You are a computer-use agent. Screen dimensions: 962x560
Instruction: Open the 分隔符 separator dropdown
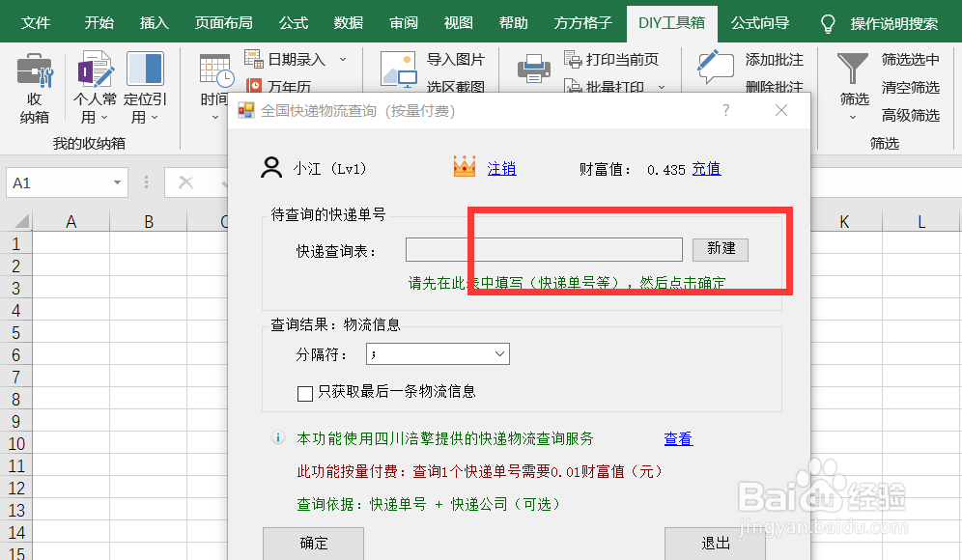pos(499,353)
